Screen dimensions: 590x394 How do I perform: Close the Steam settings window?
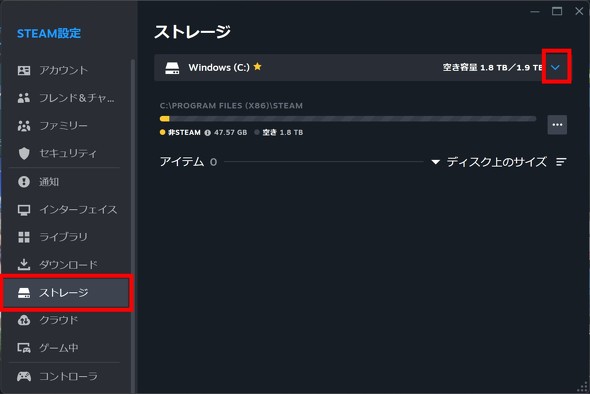point(579,11)
